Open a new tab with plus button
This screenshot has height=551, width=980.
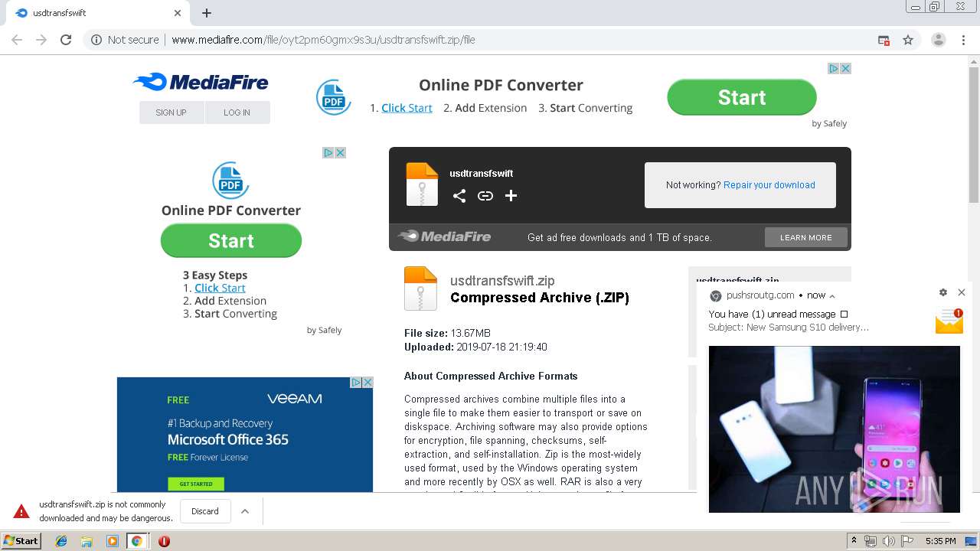tap(207, 13)
